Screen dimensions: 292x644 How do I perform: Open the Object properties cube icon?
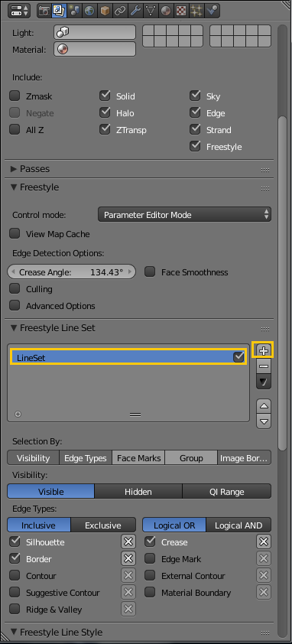coord(105,11)
